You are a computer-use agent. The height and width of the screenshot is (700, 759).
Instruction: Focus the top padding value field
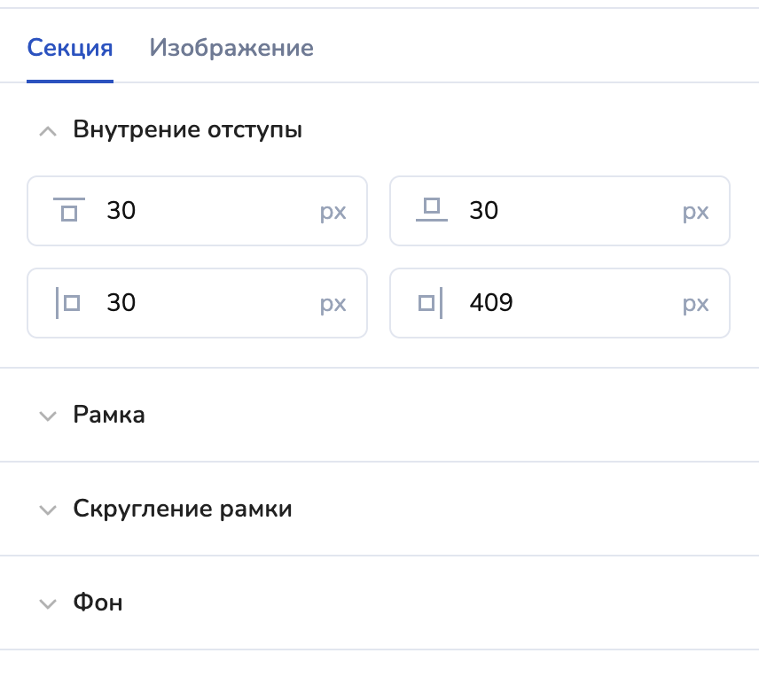pos(204,211)
